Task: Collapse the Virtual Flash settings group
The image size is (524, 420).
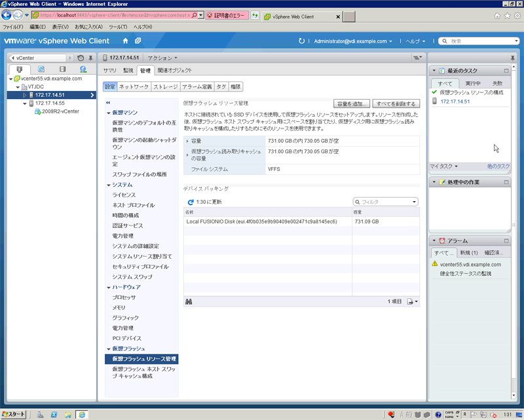Action: pyautogui.click(x=109, y=349)
